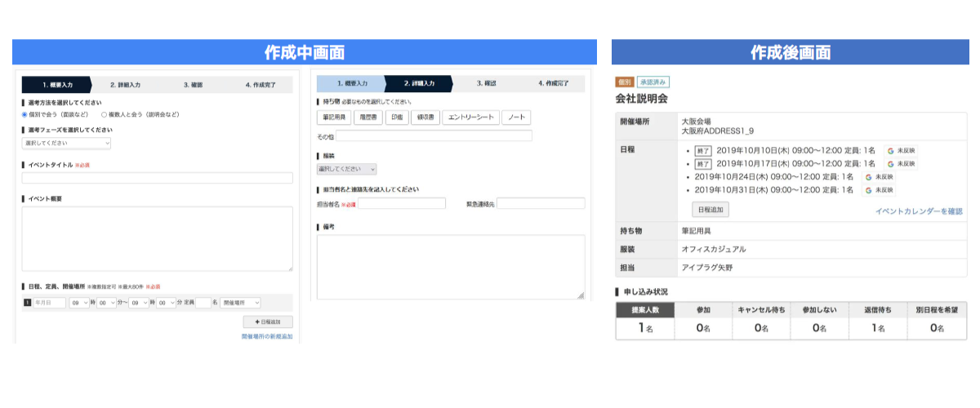Image resolution: width=980 pixels, height=408 pixels.
Task: Toggle the エントリーシート item button
Action: [x=470, y=118]
